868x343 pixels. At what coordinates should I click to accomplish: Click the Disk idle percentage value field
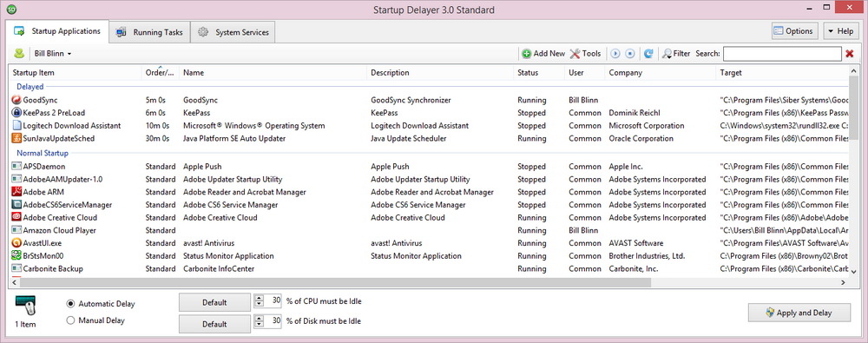pyautogui.click(x=273, y=320)
